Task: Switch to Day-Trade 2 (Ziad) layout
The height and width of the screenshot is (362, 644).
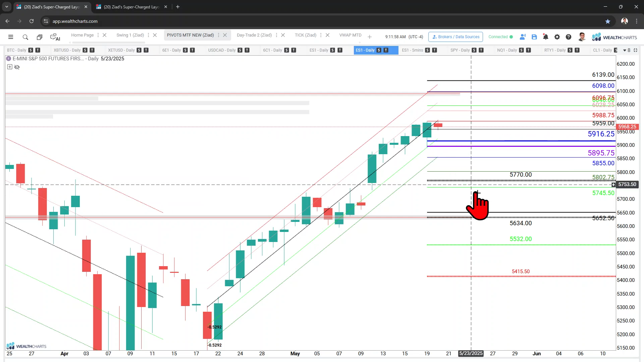Action: click(254, 35)
